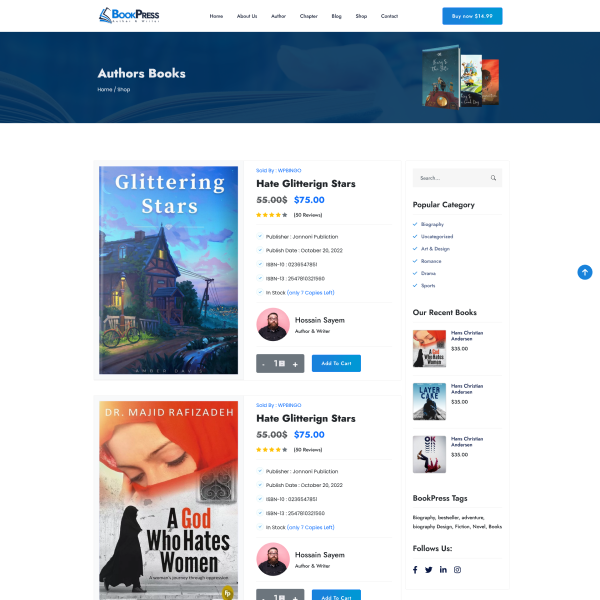
Task: Open the Home menu item
Action: [216, 16]
